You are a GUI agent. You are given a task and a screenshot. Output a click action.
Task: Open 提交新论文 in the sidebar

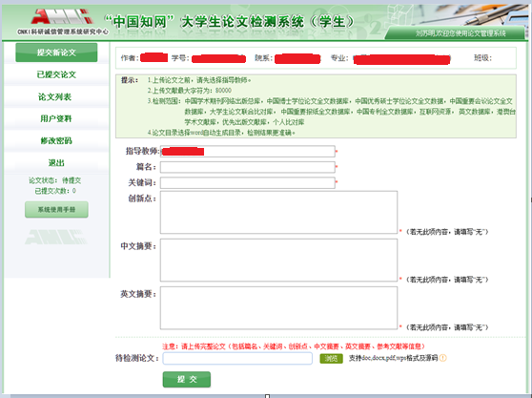coord(56,52)
